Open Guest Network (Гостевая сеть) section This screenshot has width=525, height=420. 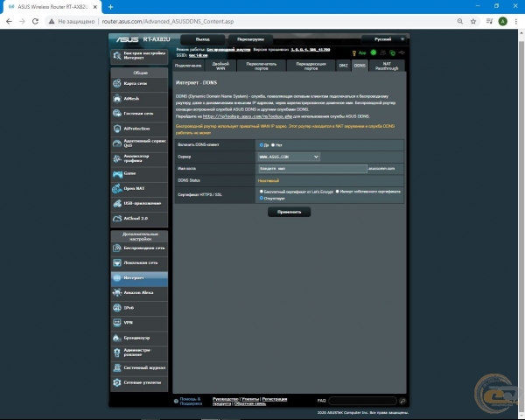[x=139, y=114]
